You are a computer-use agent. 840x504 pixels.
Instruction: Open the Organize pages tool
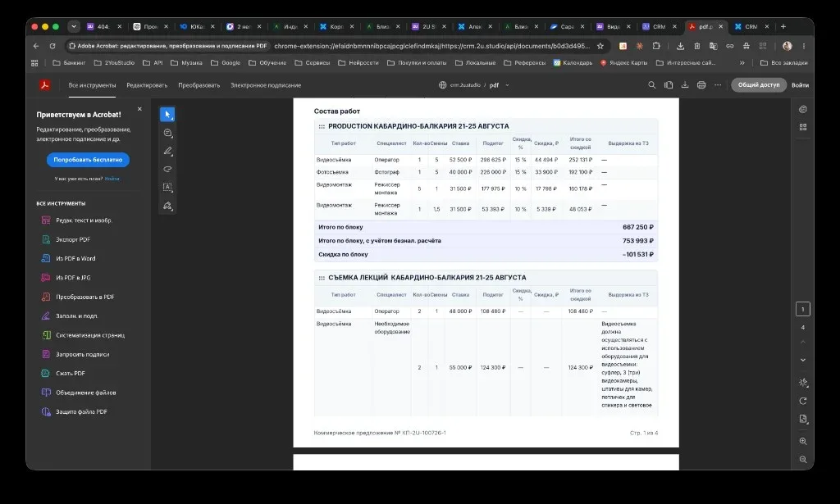83,335
